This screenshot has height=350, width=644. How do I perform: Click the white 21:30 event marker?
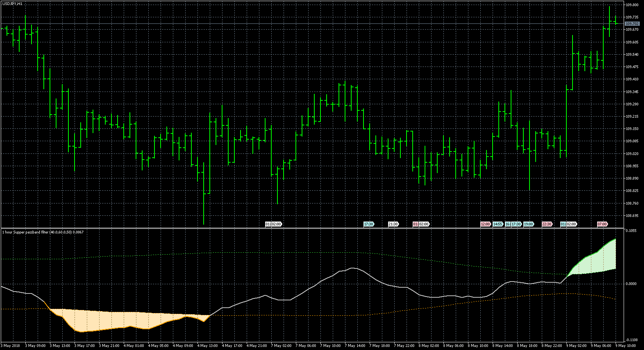coord(393,224)
